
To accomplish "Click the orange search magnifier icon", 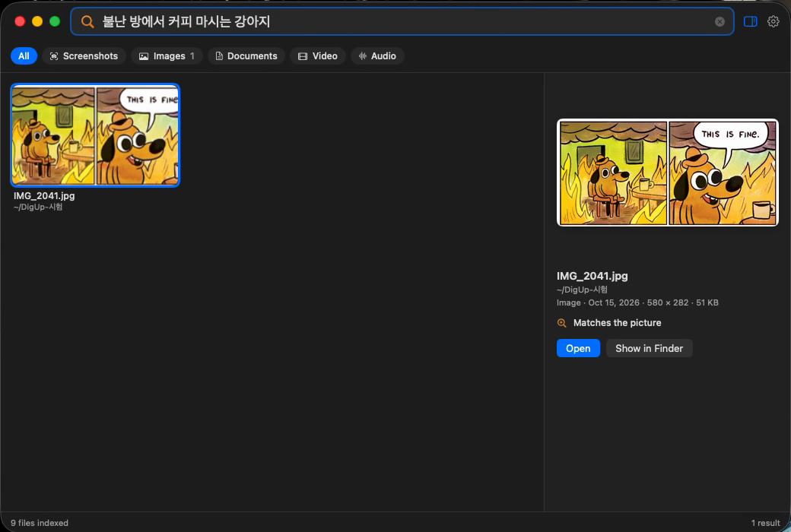I will point(87,22).
